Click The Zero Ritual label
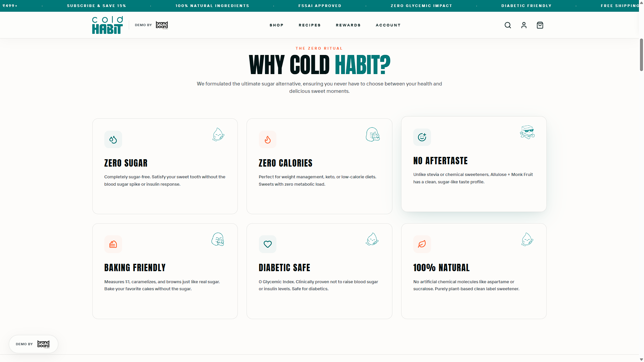 click(319, 48)
